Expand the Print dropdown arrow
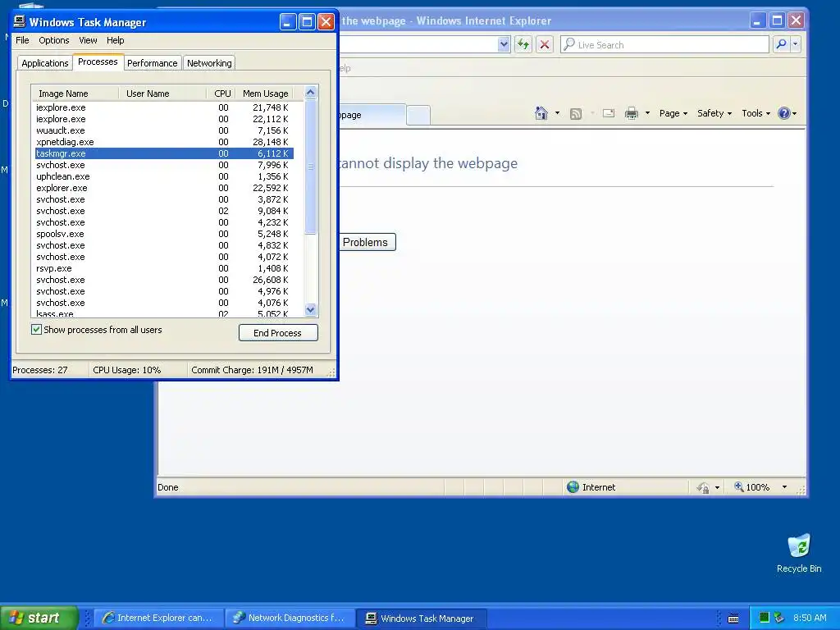840x630 pixels. (x=647, y=113)
